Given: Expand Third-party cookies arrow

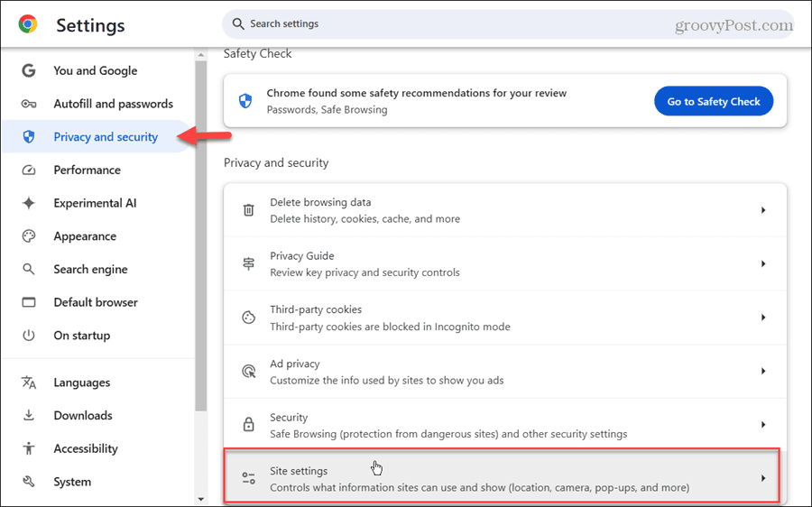Looking at the screenshot, I should click(763, 318).
